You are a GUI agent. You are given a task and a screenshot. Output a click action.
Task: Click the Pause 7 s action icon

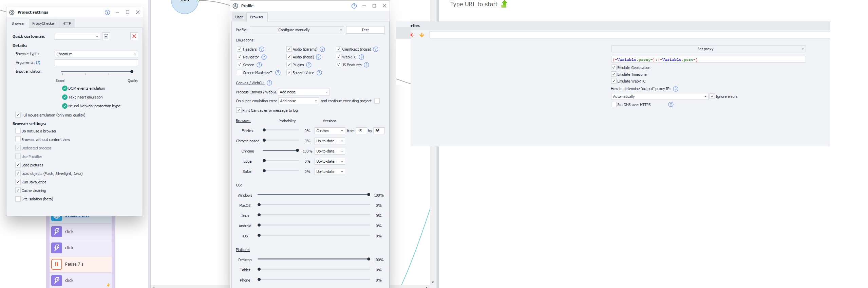coord(57,264)
